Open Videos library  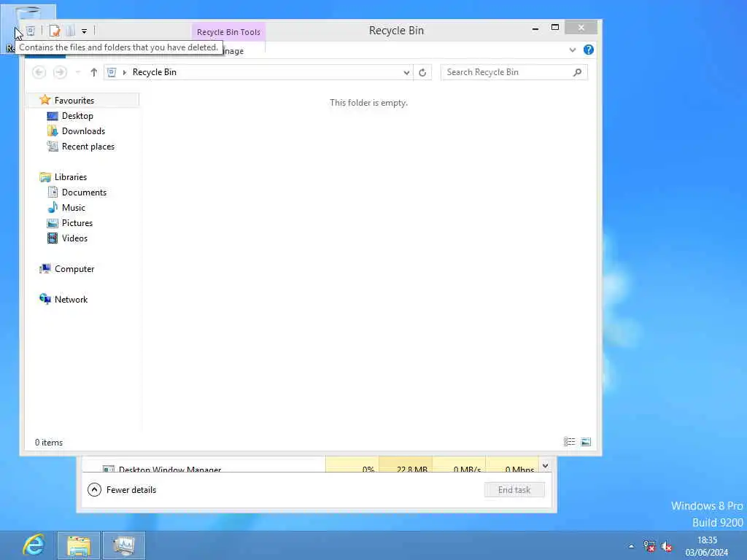[74, 238]
